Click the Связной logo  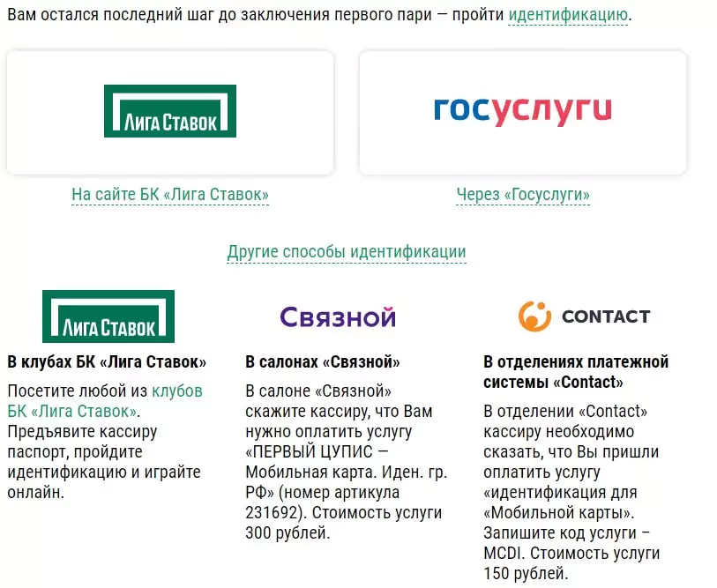tap(338, 316)
